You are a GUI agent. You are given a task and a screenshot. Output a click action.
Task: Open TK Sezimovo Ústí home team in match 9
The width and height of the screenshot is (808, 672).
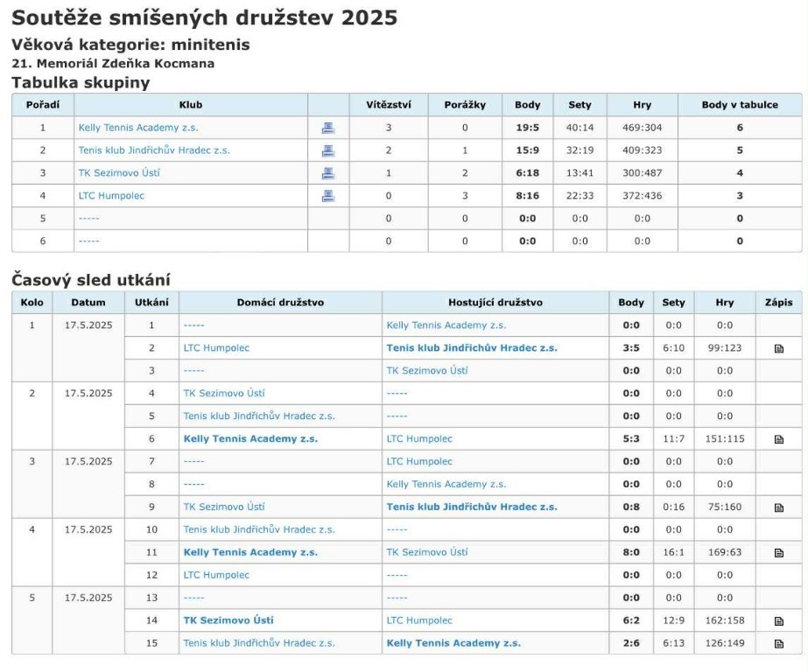[224, 507]
